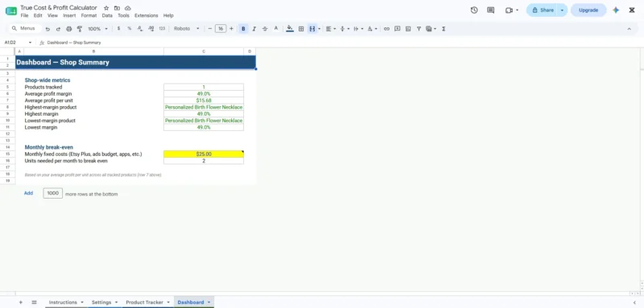644x308 pixels.
Task: Click the merge cells button
Action: pyautogui.click(x=312, y=29)
